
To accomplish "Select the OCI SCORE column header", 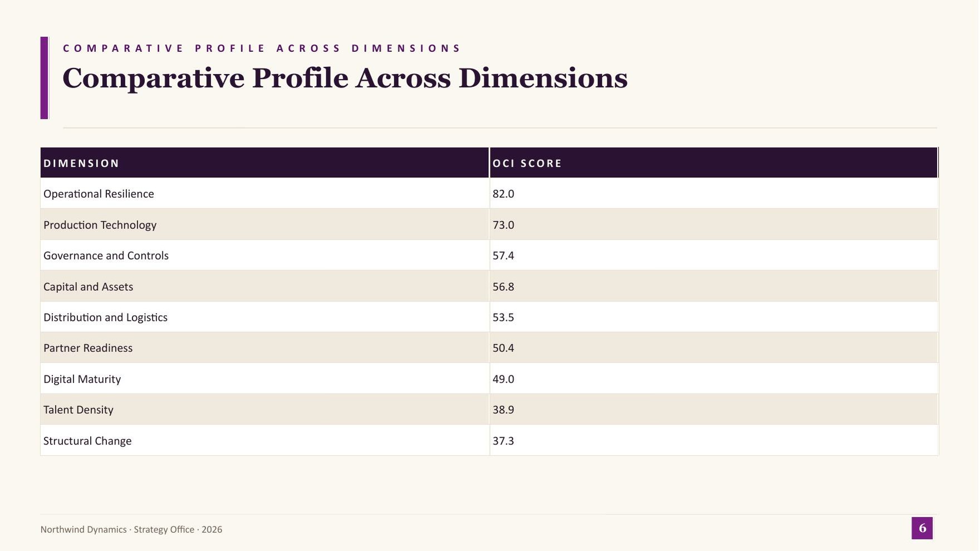I will pos(714,163).
